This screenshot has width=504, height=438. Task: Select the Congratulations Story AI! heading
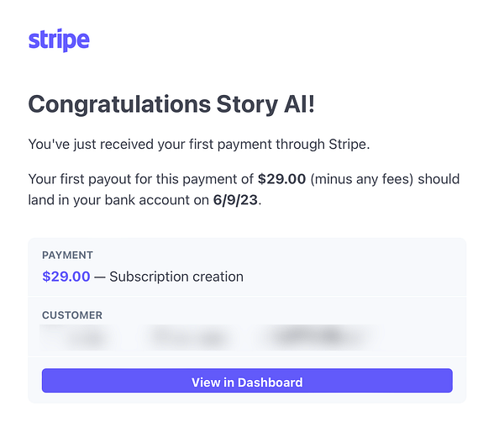[171, 104]
